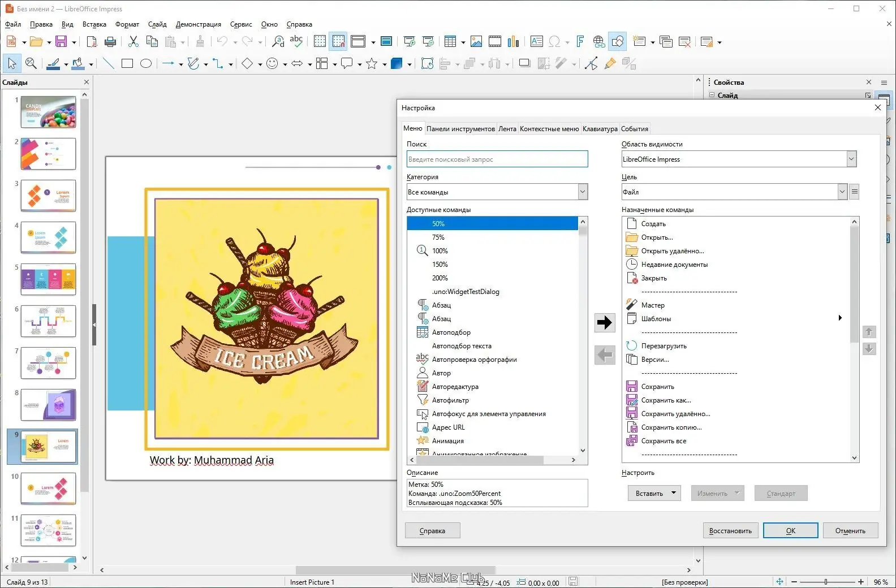Click the Insert Chart toolbar icon
Image resolution: width=896 pixels, height=588 pixels.
[x=513, y=42]
